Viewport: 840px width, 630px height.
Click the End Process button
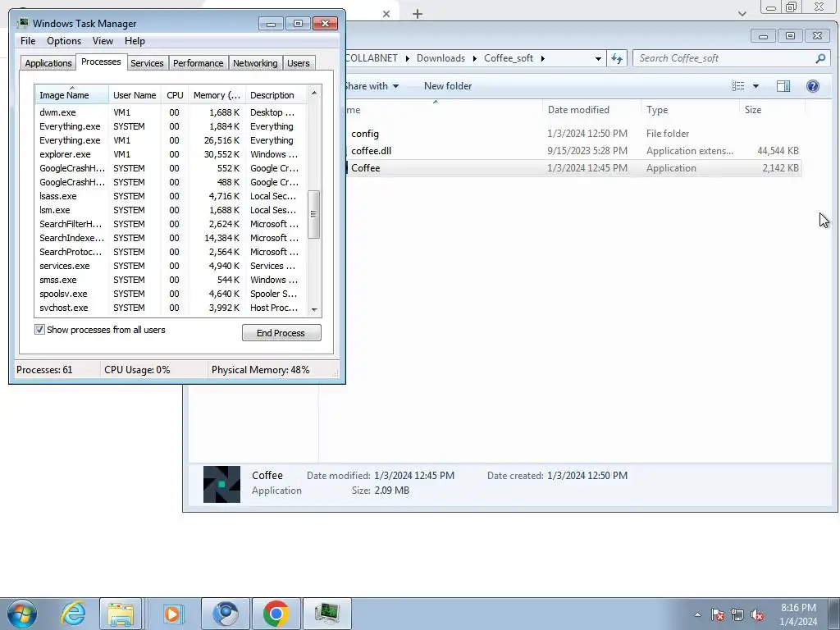coord(281,333)
